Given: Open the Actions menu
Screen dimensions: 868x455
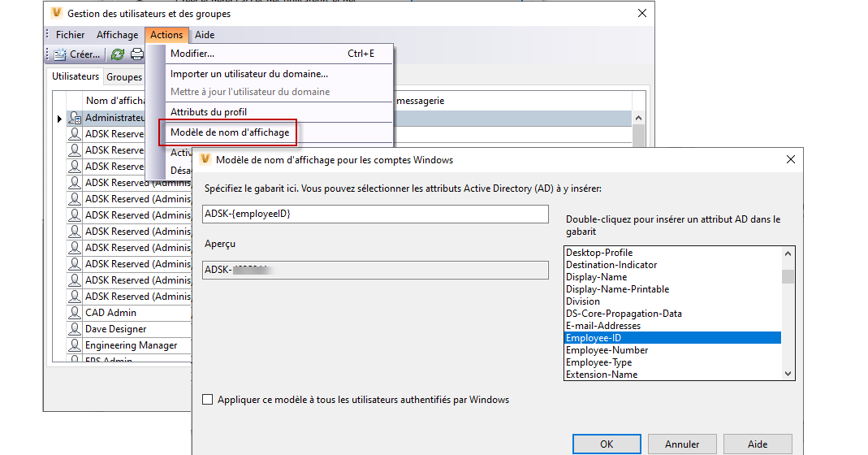Looking at the screenshot, I should [166, 34].
